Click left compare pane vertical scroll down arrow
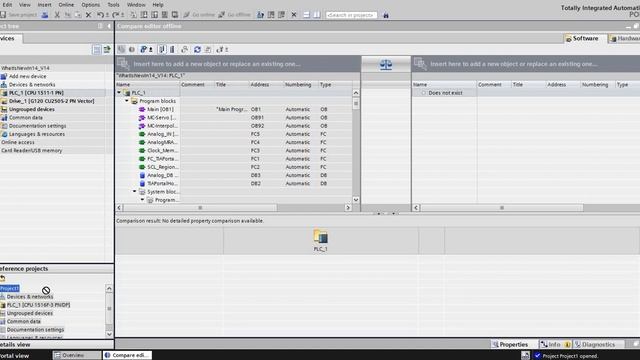The image size is (640, 360). tap(356, 200)
